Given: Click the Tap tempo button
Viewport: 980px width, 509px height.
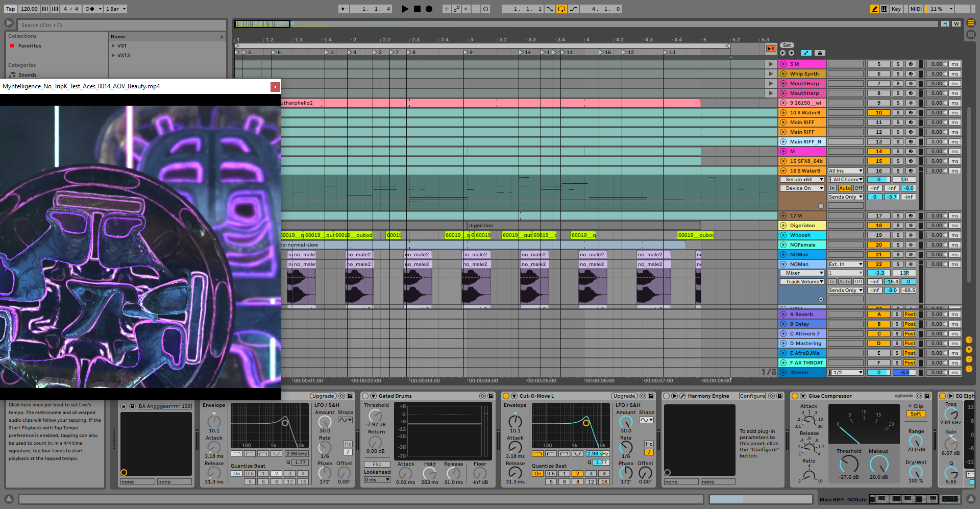Looking at the screenshot, I should pos(10,9).
